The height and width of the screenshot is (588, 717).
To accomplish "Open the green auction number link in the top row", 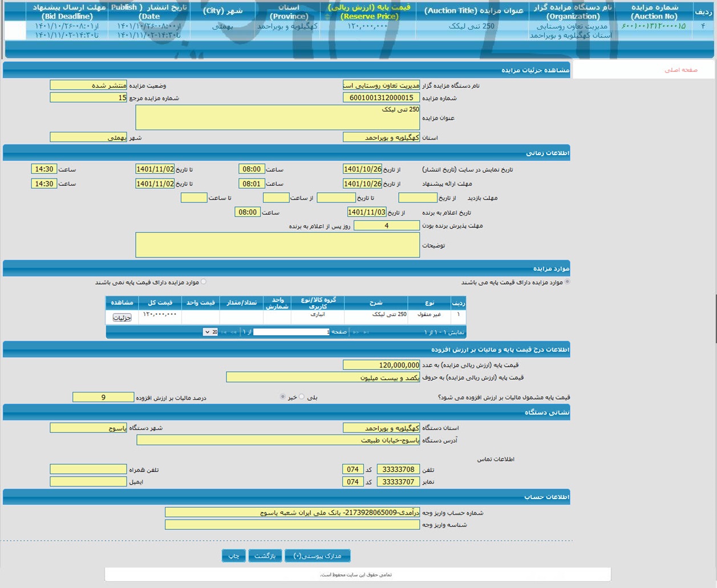I will pyautogui.click(x=654, y=26).
